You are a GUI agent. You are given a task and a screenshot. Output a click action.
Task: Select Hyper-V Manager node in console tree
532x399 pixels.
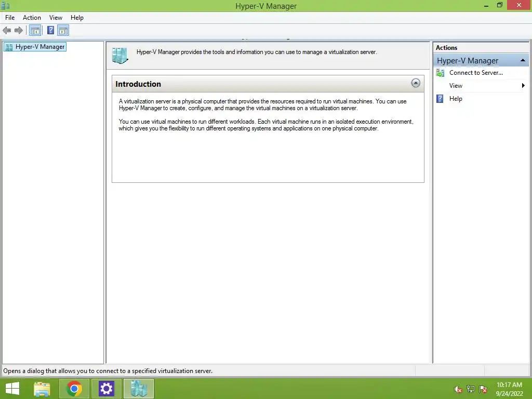[x=35, y=47]
